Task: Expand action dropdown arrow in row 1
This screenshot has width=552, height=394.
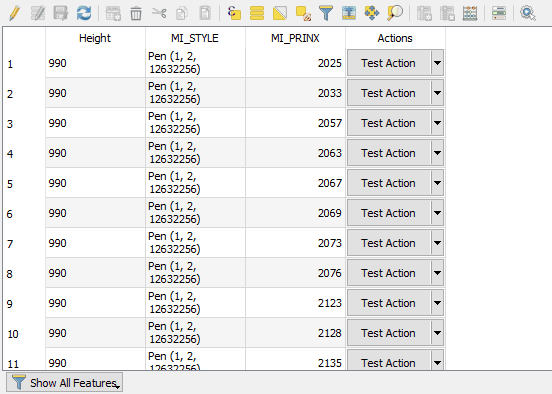Action: point(437,63)
